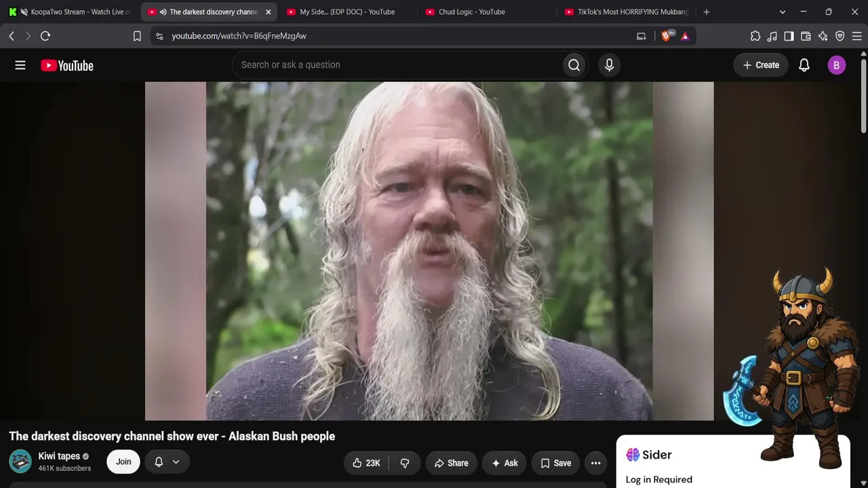Open Brave Shields panel

[667, 36]
